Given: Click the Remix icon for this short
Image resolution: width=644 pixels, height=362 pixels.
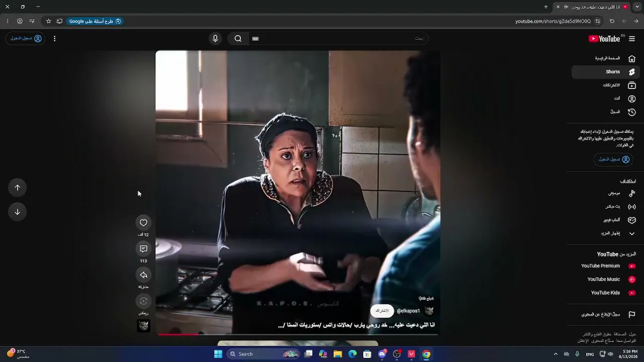Looking at the screenshot, I should 143,301.
